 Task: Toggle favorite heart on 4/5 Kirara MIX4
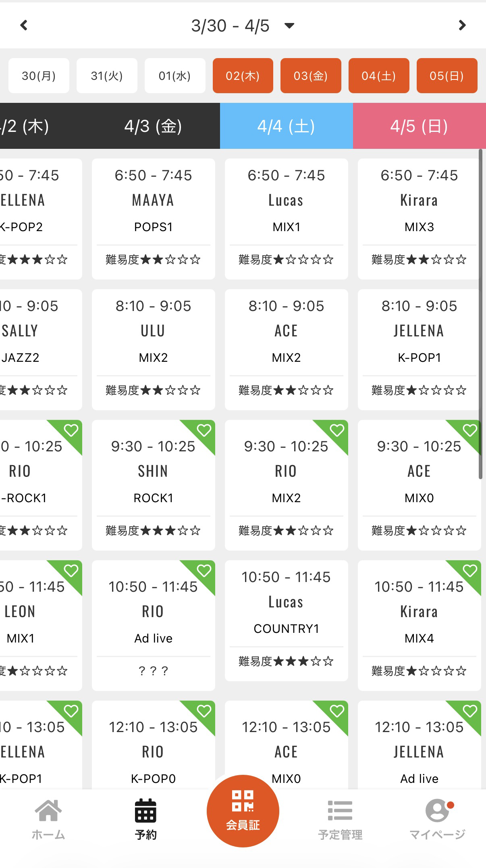click(470, 571)
